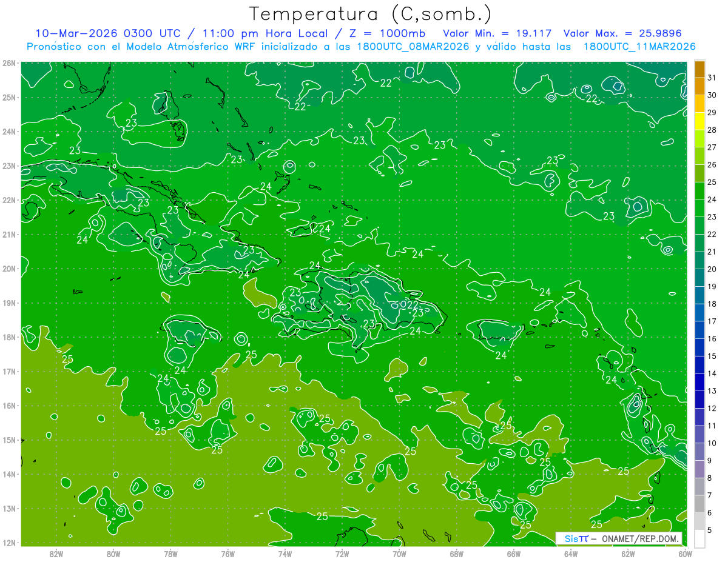Click the '70W' longitude axis label

tap(399, 553)
